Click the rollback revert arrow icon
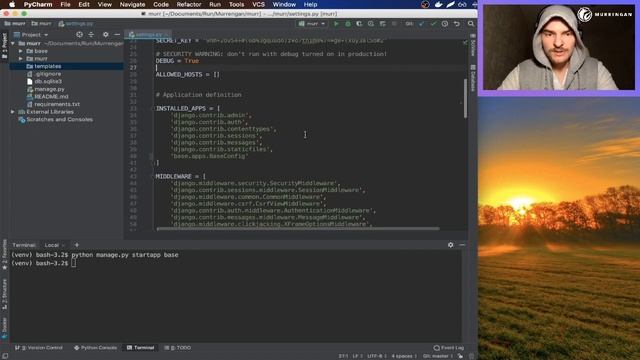 pyautogui.click(x=457, y=24)
